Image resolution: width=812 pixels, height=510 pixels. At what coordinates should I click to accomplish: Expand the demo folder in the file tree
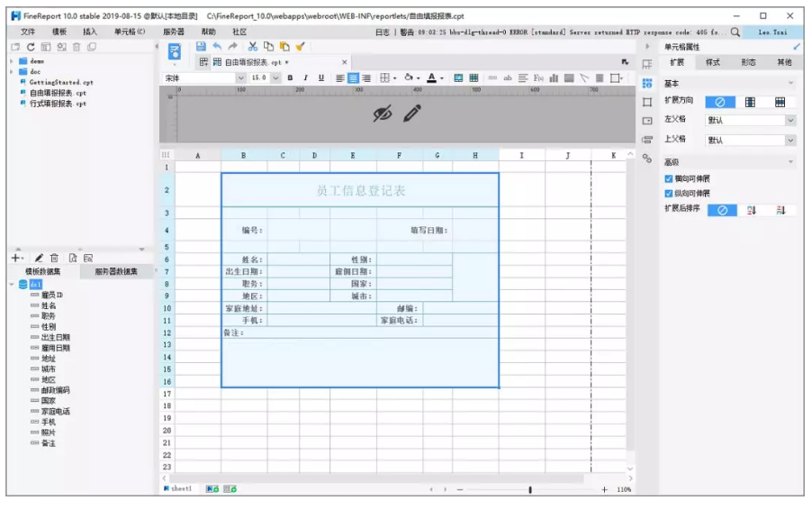click(x=12, y=61)
